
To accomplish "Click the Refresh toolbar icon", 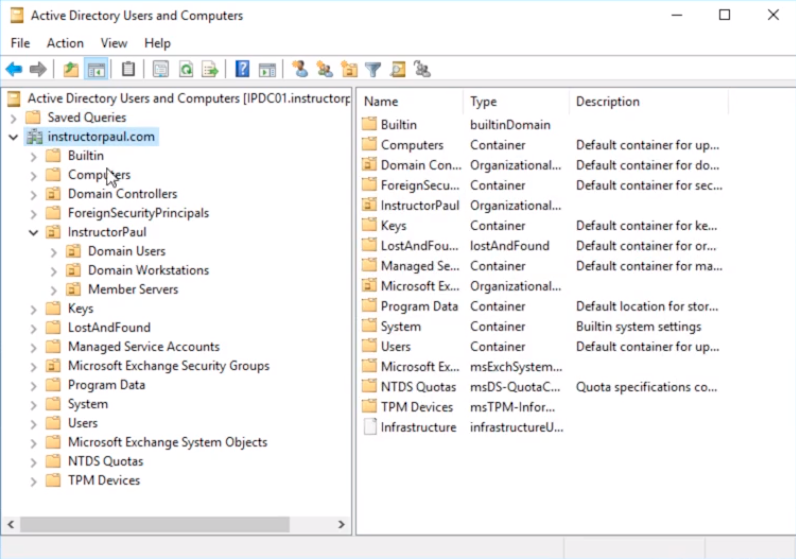I will click(186, 69).
